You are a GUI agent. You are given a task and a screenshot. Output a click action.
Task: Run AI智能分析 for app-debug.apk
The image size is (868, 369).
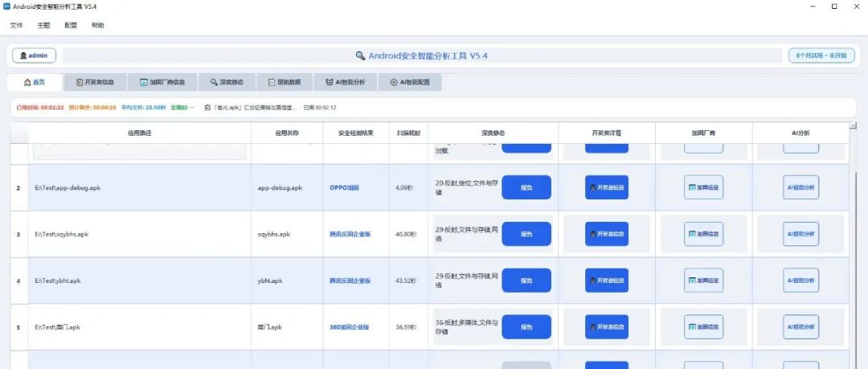click(801, 187)
